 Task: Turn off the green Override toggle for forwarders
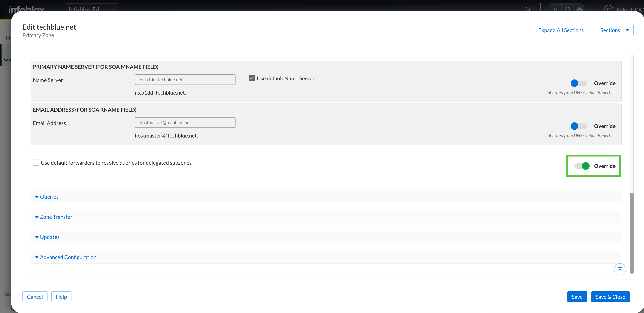point(582,166)
